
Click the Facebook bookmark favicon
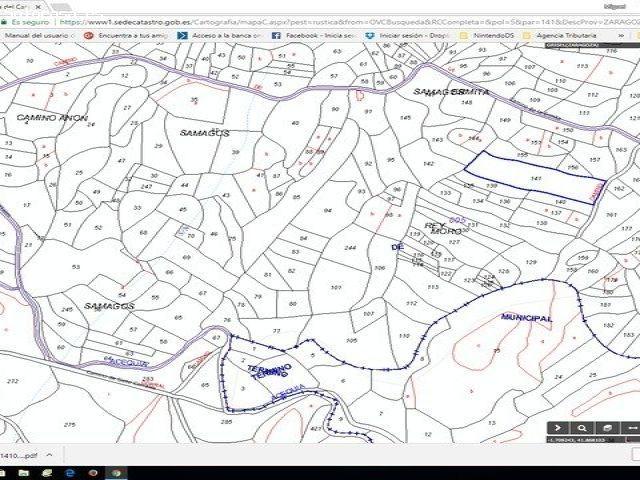click(278, 35)
